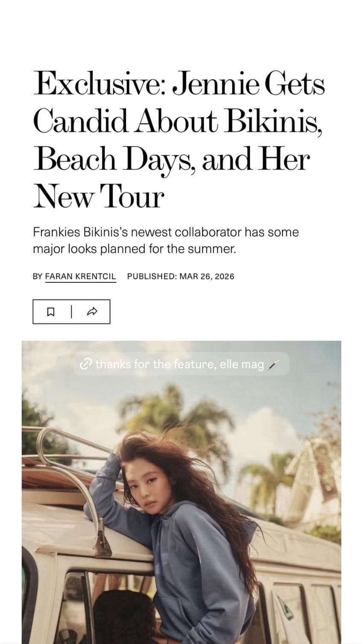This screenshot has height=644, width=363.
Task: Click the share arrow icon
Action: [x=92, y=312]
